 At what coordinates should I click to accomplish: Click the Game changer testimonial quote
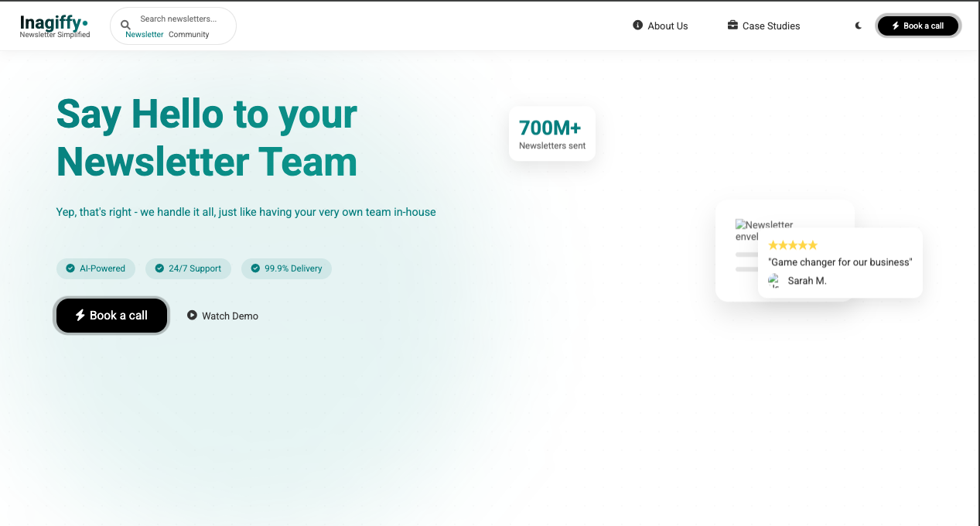pos(840,262)
